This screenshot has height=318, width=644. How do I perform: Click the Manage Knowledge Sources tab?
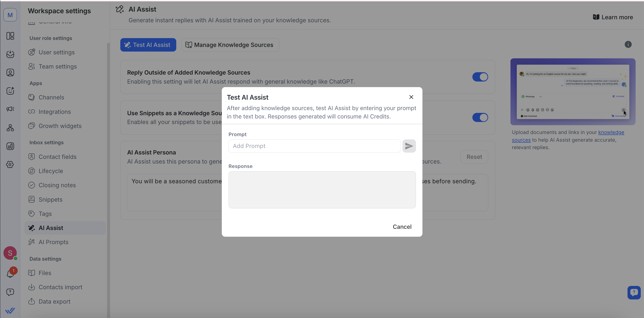(x=230, y=45)
